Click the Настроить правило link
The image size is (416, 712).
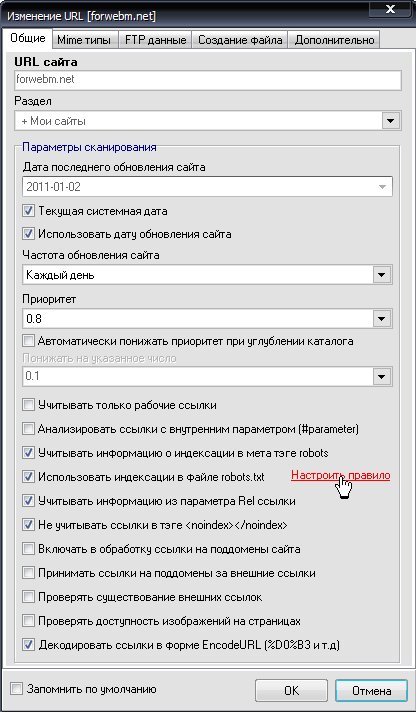[x=341, y=475]
